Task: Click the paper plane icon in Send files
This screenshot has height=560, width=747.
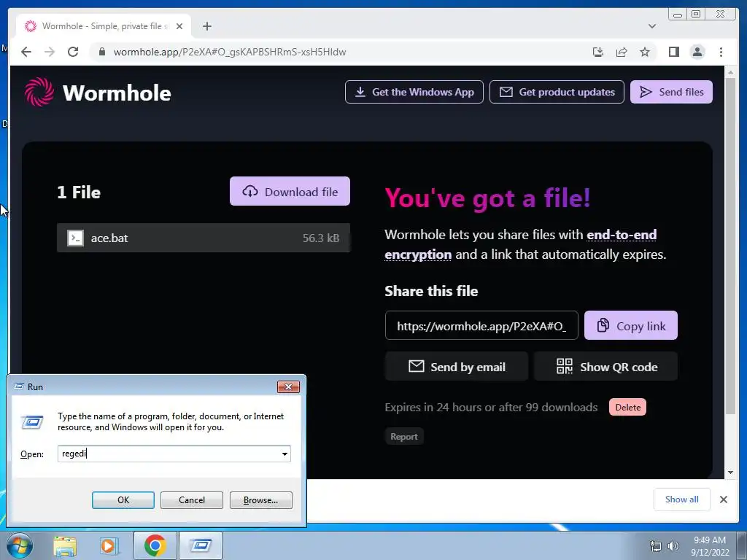Action: [646, 92]
